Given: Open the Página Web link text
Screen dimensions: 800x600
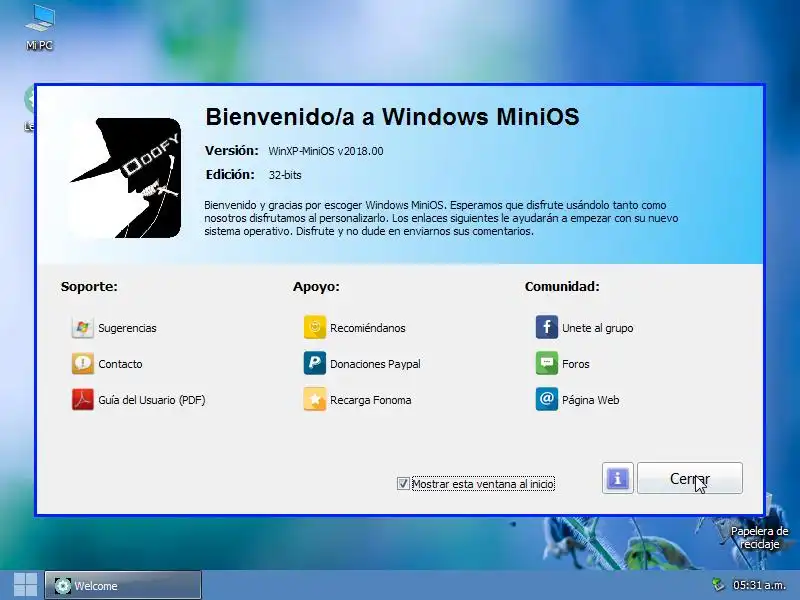Looking at the screenshot, I should click(590, 400).
